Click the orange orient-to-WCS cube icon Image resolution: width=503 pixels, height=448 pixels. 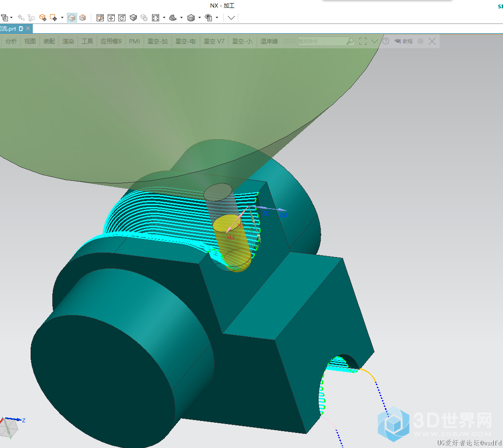pos(43,18)
